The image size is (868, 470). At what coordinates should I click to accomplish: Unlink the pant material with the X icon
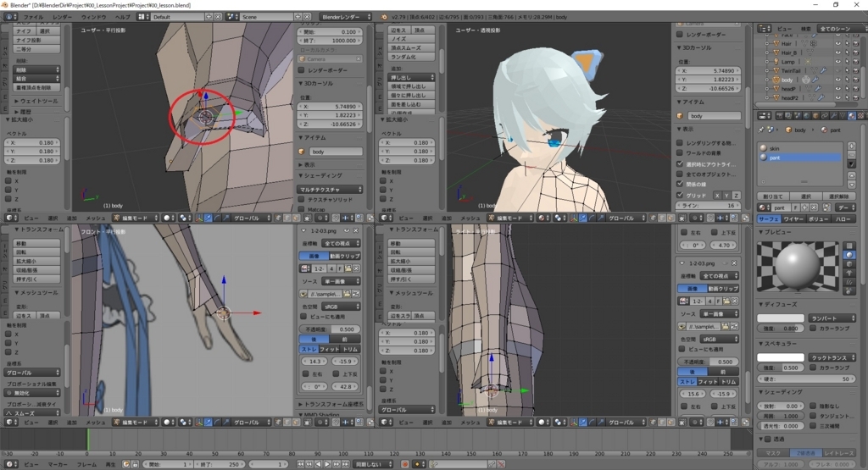pyautogui.click(x=814, y=207)
